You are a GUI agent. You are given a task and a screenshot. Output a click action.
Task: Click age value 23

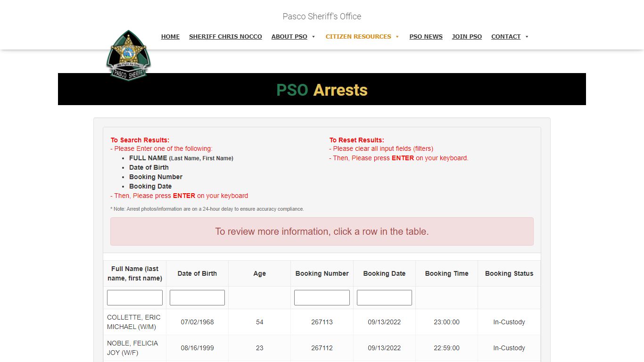click(260, 348)
